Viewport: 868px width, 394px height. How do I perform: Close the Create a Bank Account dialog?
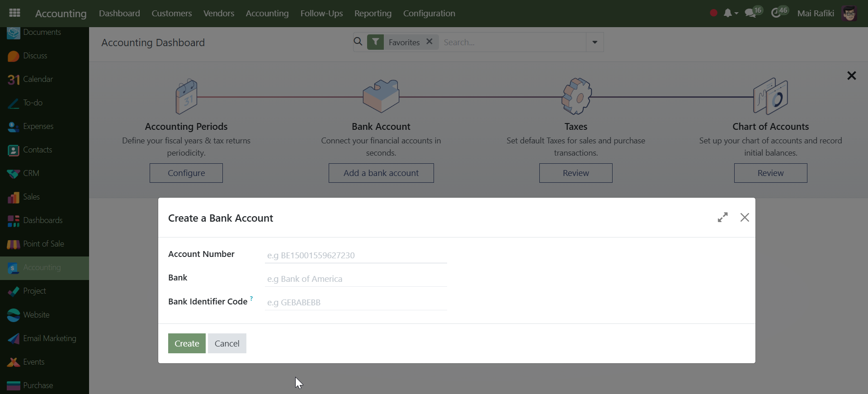pyautogui.click(x=745, y=218)
